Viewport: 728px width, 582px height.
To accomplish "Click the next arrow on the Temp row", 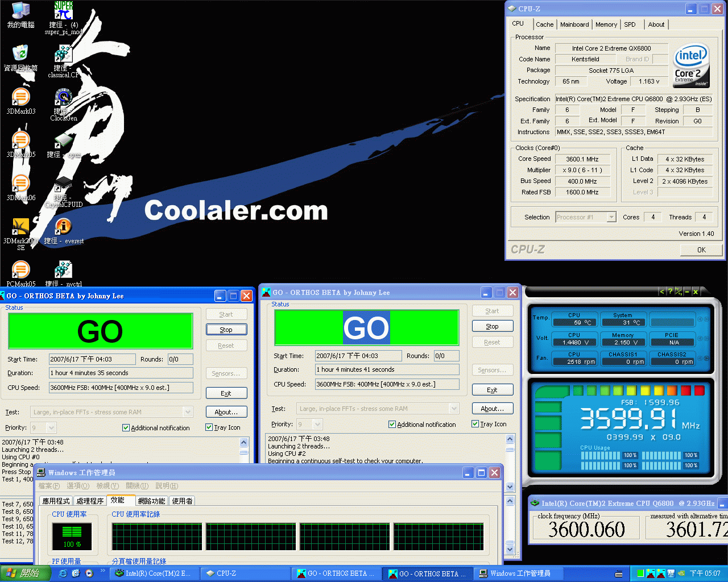I will (706, 319).
